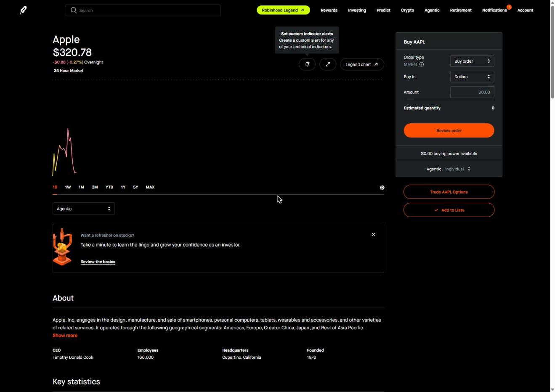Select 5Y chart range
The height and width of the screenshot is (392, 555).
(135, 187)
